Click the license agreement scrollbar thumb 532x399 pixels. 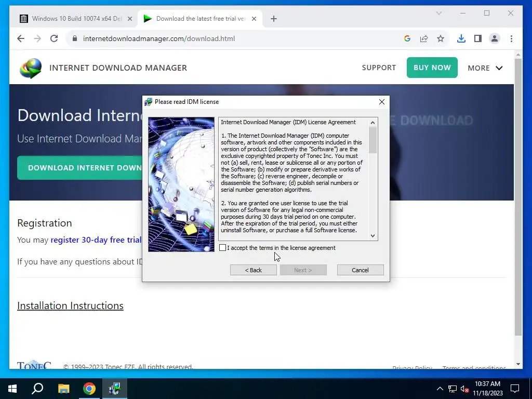coord(373,140)
